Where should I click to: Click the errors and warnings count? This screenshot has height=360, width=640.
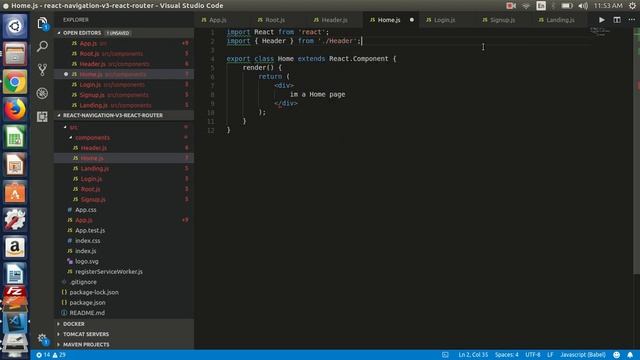pos(51,355)
